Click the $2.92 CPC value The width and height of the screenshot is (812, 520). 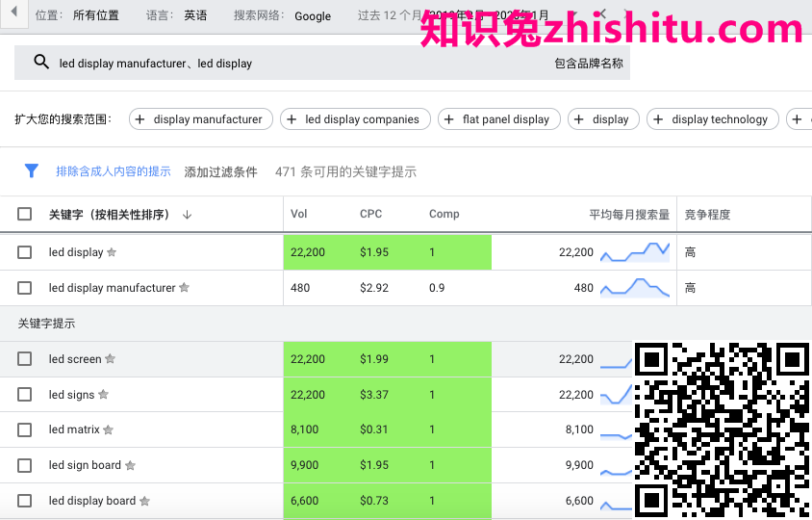tap(374, 288)
